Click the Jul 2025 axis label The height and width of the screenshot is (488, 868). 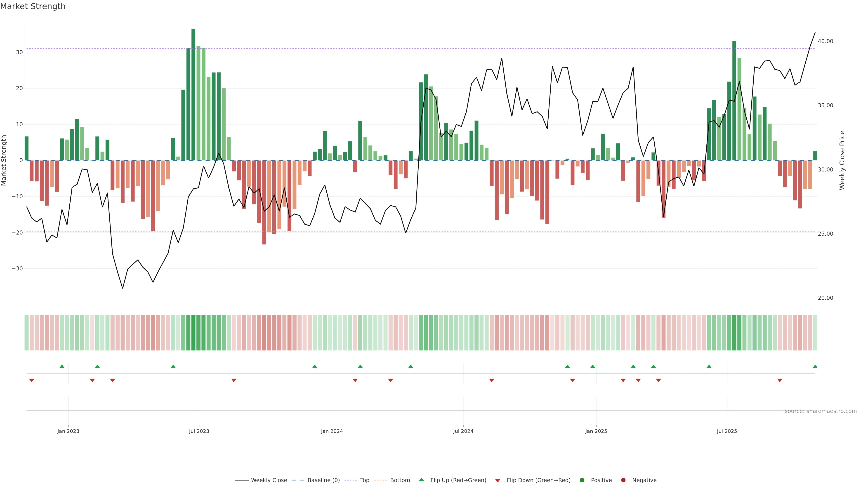point(727,431)
